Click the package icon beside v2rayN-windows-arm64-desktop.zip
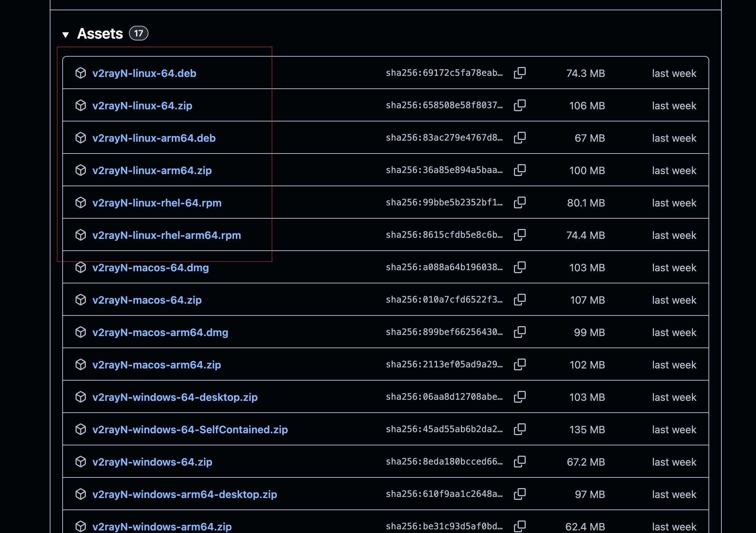This screenshot has height=533, width=756. (x=81, y=494)
